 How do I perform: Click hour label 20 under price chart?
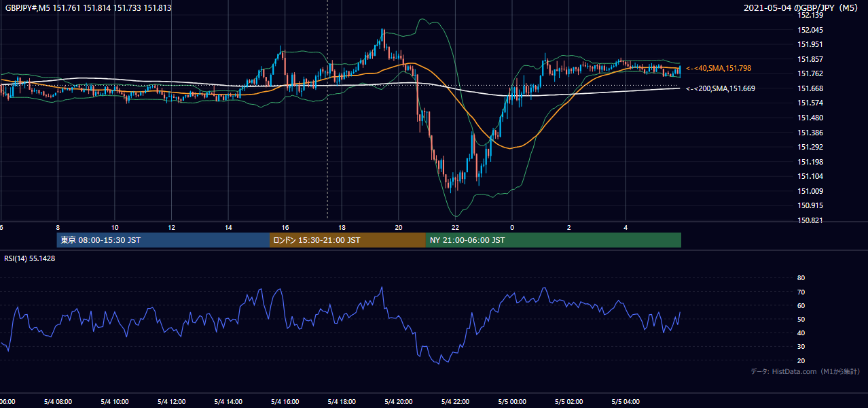tap(399, 227)
